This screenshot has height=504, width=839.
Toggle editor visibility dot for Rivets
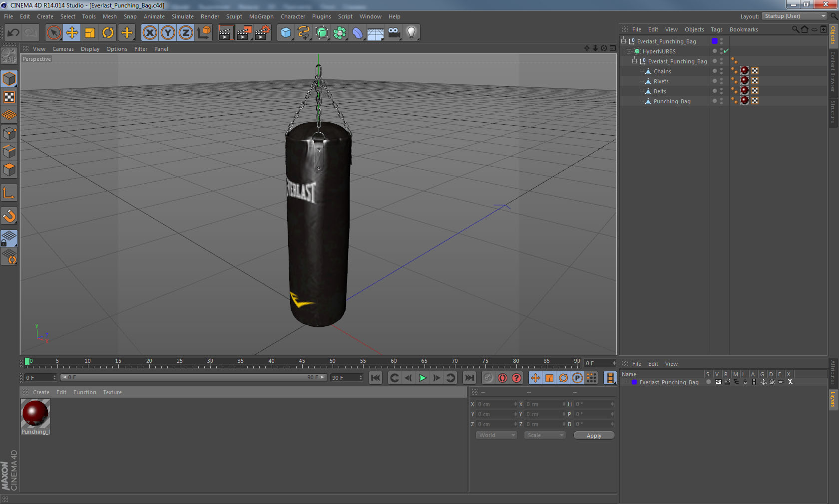(x=721, y=79)
